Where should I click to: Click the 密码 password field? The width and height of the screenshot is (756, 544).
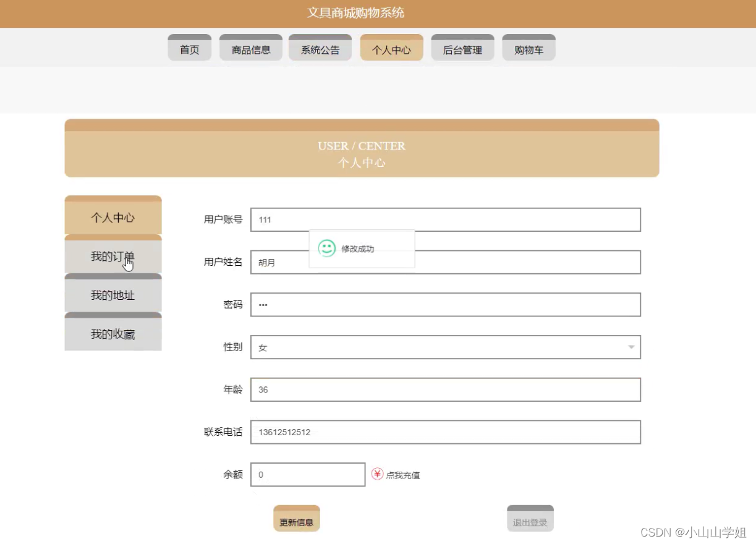pos(445,304)
